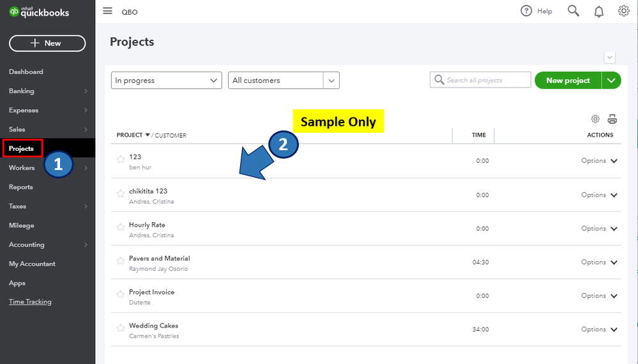Image resolution: width=638 pixels, height=364 pixels.
Task: Click the project table settings gear
Action: 595,119
